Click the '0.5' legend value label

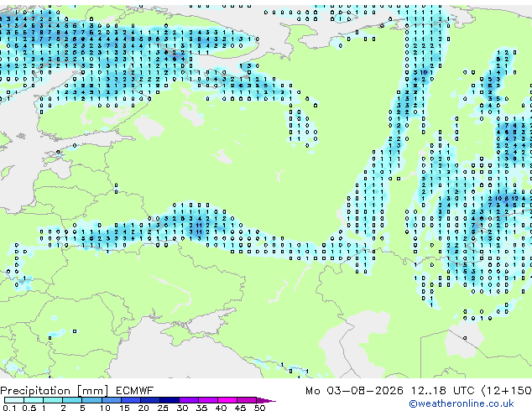pyautogui.click(x=29, y=408)
